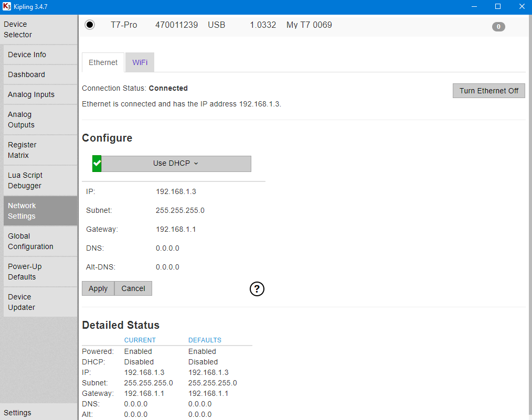Click the My T7 0069 device name
The width and height of the screenshot is (532, 420).
309,24
